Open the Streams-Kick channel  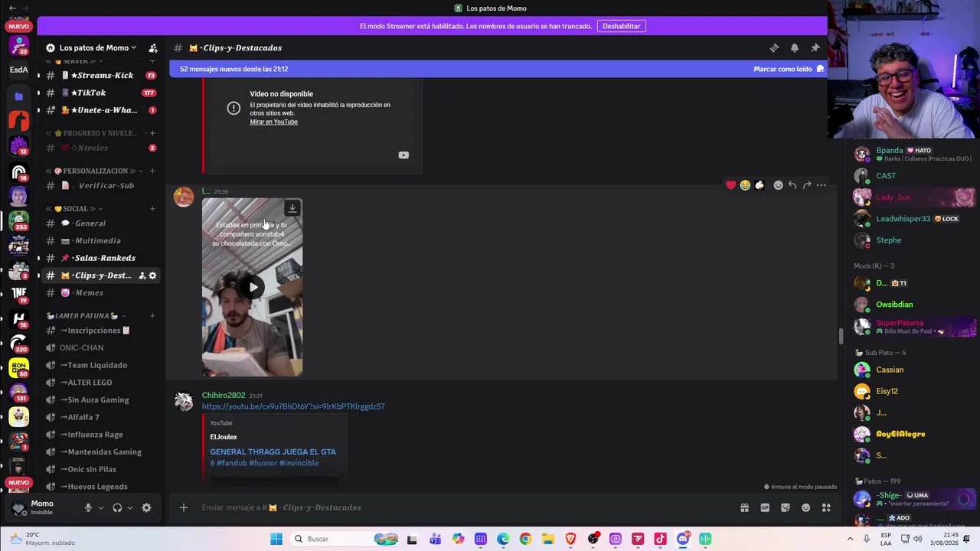pos(100,76)
